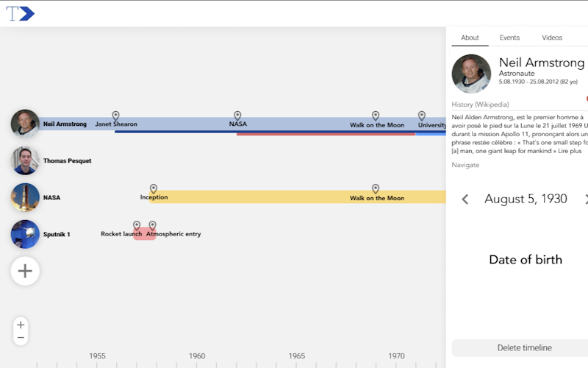Screen dimensions: 588x368
Task: Open Walk on the Moon pin on NASA row
Action: [x=376, y=188]
